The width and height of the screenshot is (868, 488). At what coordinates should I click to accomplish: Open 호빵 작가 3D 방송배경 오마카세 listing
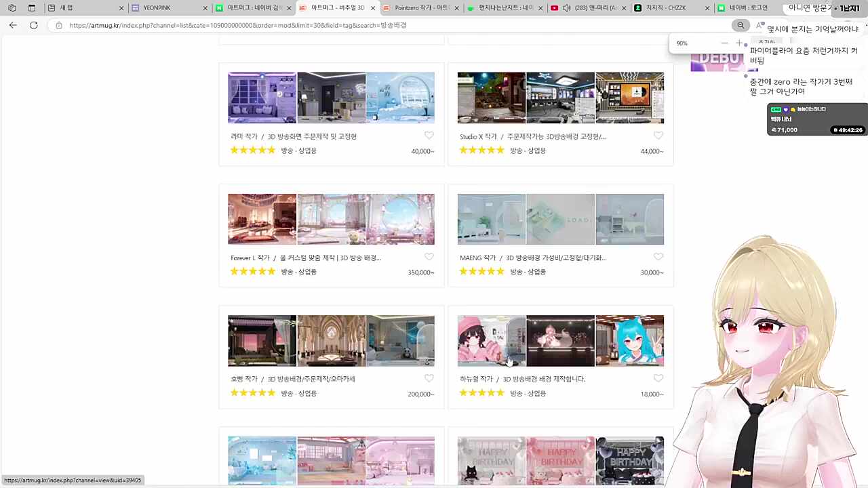293,379
